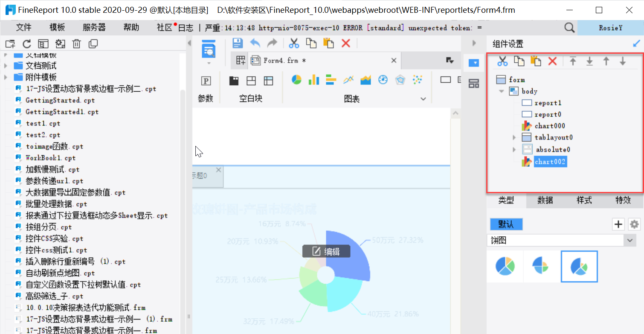Collapse the right panel with gray arrow

coord(474,43)
